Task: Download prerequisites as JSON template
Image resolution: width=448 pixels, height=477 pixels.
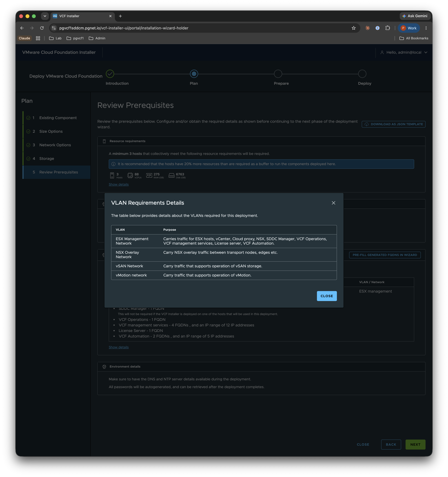Action: (x=393, y=124)
